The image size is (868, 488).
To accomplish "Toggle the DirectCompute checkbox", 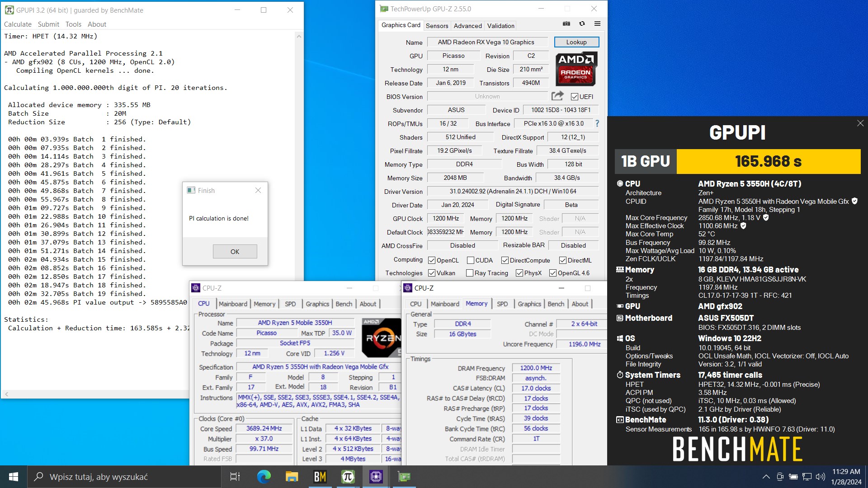I will click(x=505, y=260).
